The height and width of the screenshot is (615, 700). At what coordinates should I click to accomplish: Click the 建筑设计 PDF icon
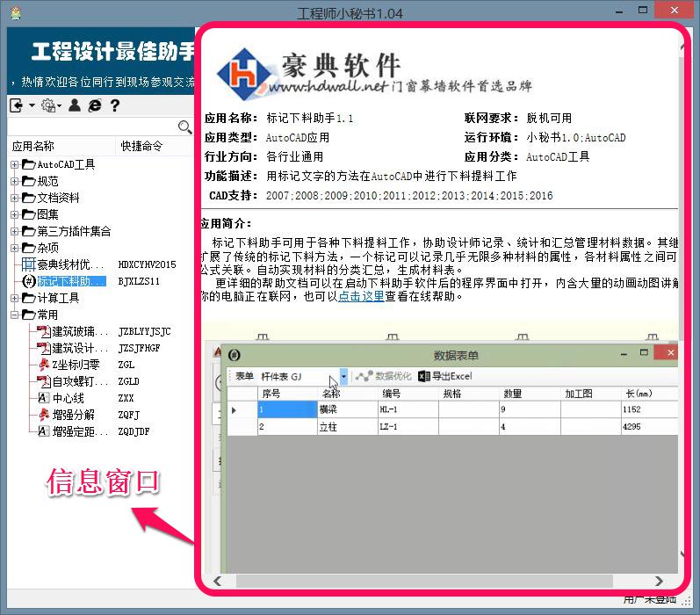click(43, 348)
